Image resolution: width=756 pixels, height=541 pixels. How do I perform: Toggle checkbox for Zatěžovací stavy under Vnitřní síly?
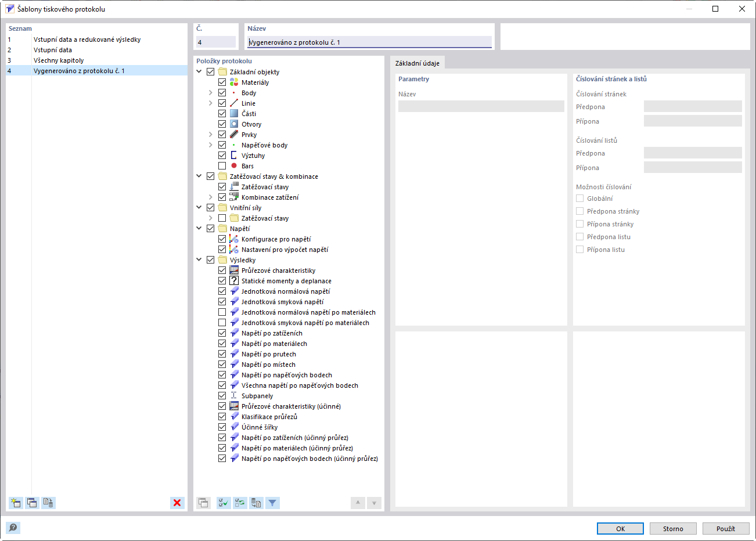pyautogui.click(x=222, y=218)
